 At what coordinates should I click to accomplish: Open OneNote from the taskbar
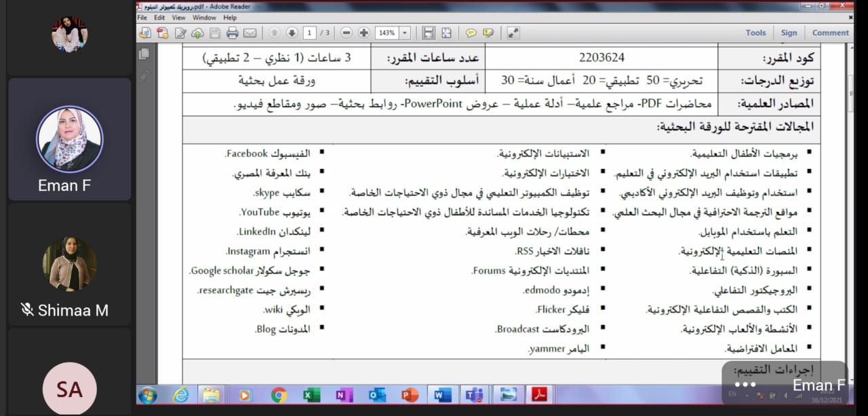point(344,394)
